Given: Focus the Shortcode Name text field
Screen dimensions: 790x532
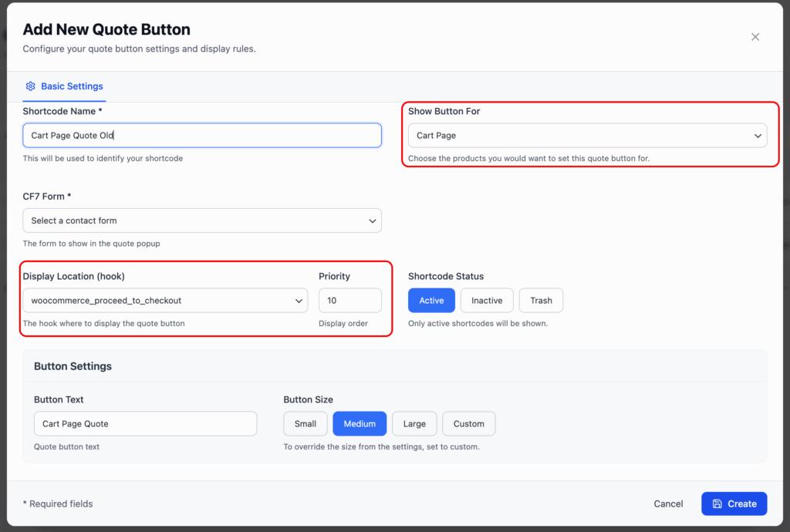Looking at the screenshot, I should point(202,136).
